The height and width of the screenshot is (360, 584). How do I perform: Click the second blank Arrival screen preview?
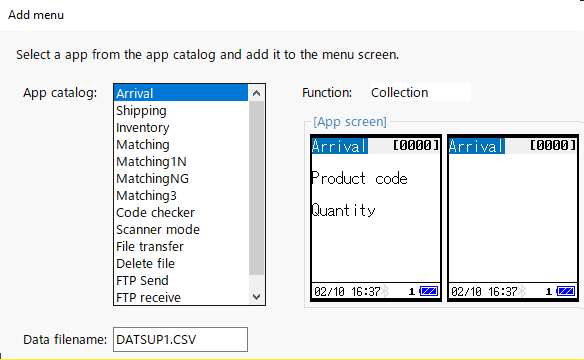(x=513, y=218)
